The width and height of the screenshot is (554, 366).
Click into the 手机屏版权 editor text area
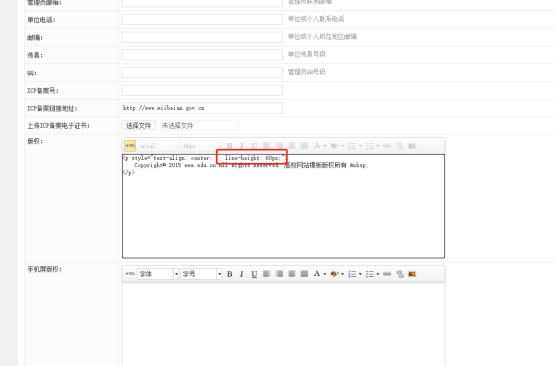point(283,325)
